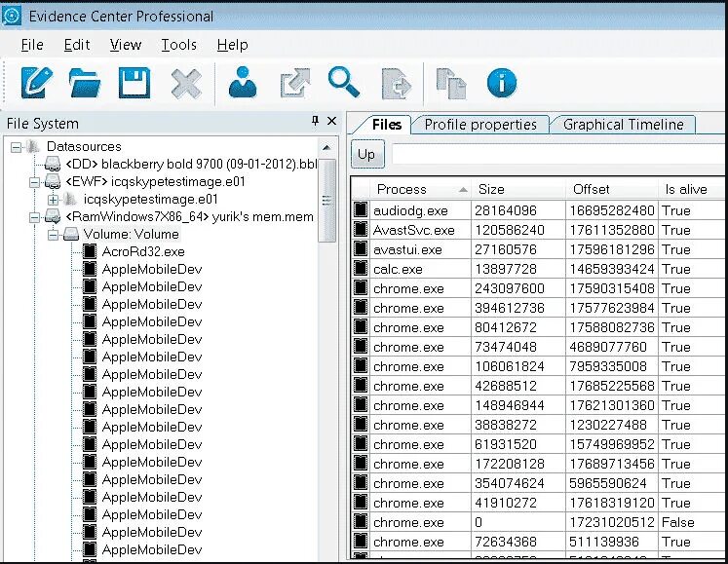Open case with folder toolbar icon
This screenshot has height=564, width=728.
point(85,83)
